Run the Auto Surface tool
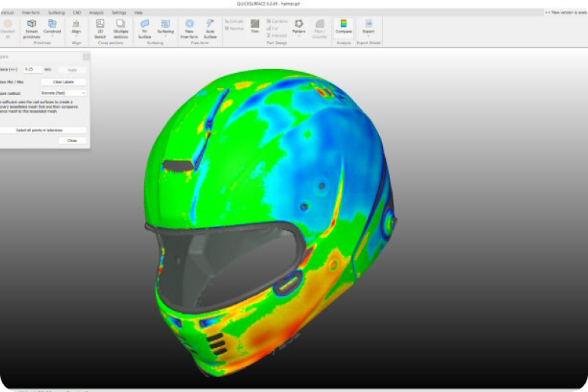The image size is (588, 392). click(x=210, y=27)
